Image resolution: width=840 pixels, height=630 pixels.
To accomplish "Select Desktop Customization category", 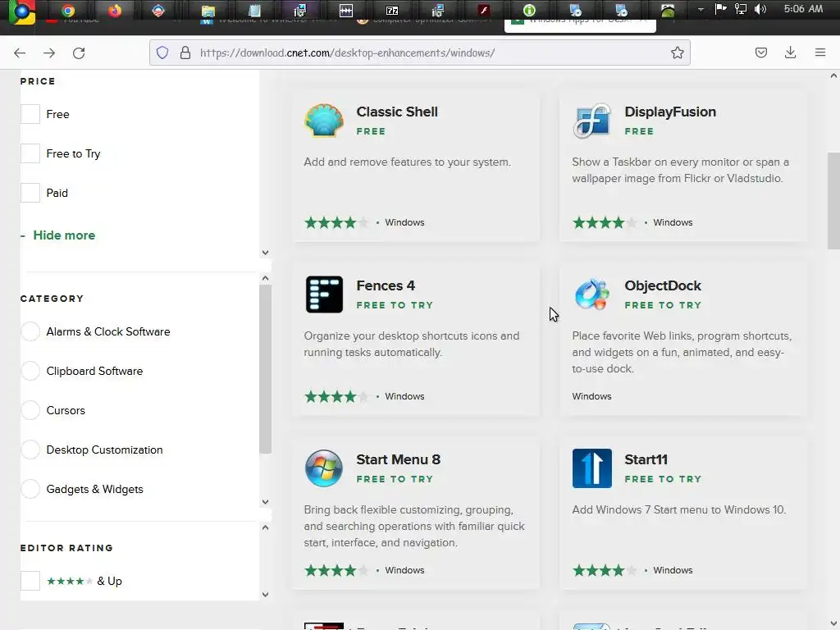I will pos(30,450).
